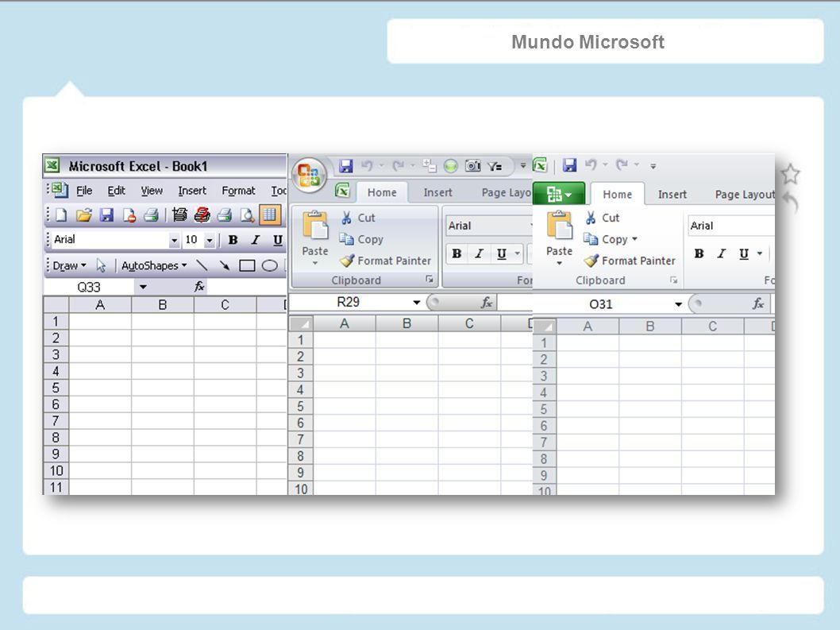Click Cut in Excel 2010 Clipboard group
This screenshot has height=630, width=840.
coord(602,218)
